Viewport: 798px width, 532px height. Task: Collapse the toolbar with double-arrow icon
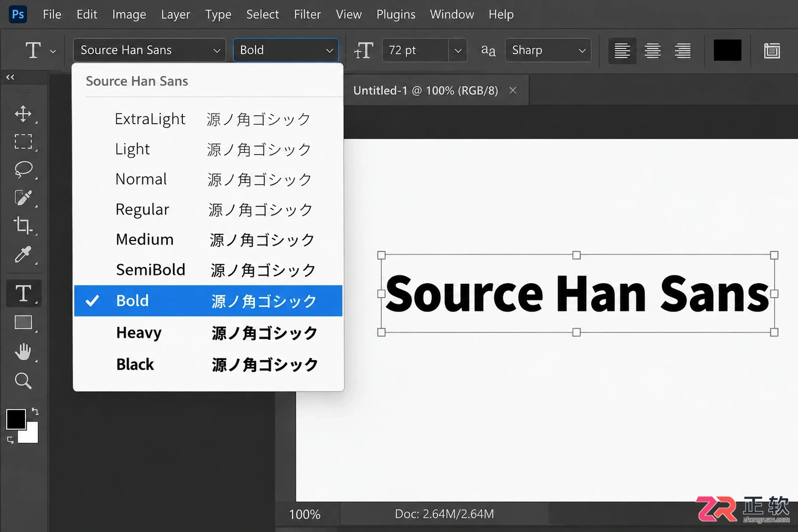pos(10,77)
